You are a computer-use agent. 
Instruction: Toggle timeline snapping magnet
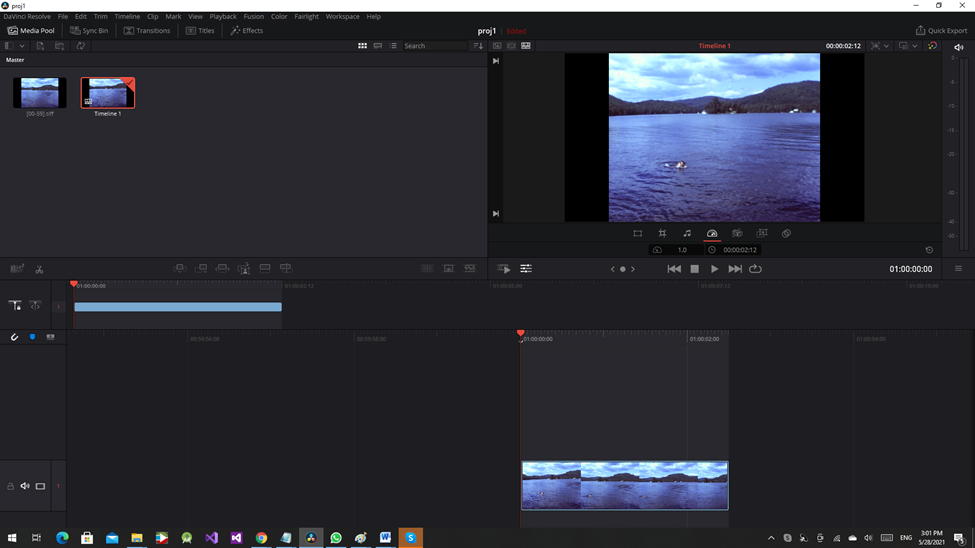pos(15,337)
